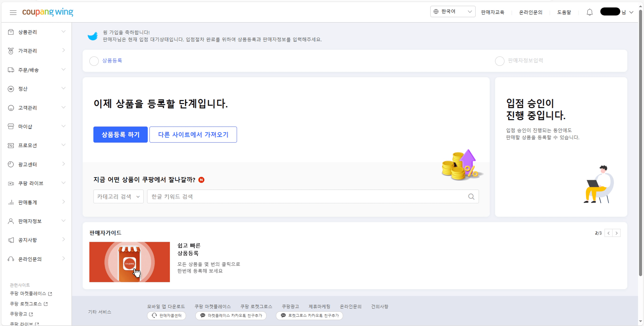644x326 pixels.
Task: Open 모바일 앱 다운로드 footer link
Action: tap(166, 307)
